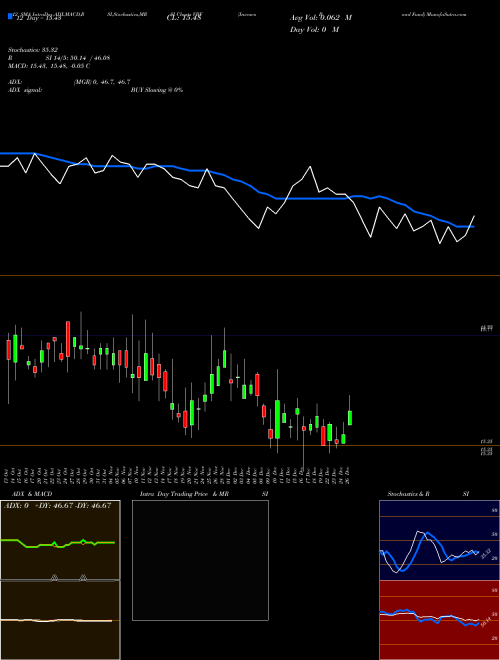Select the CL: 15.48 closing price text
Screen dimensions: 500x660
click(x=184, y=18)
